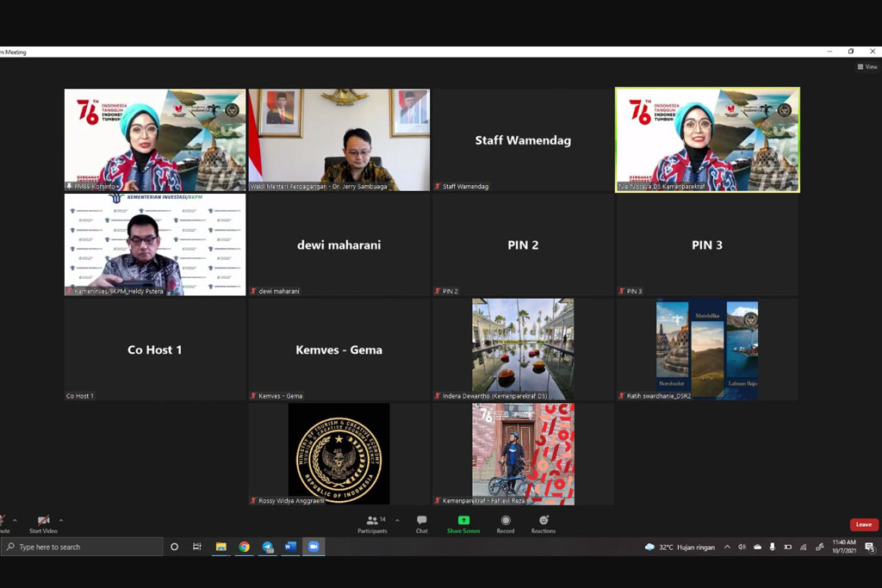
Task: Expand the video options arrow beside Start Video
Action: [x=61, y=521]
